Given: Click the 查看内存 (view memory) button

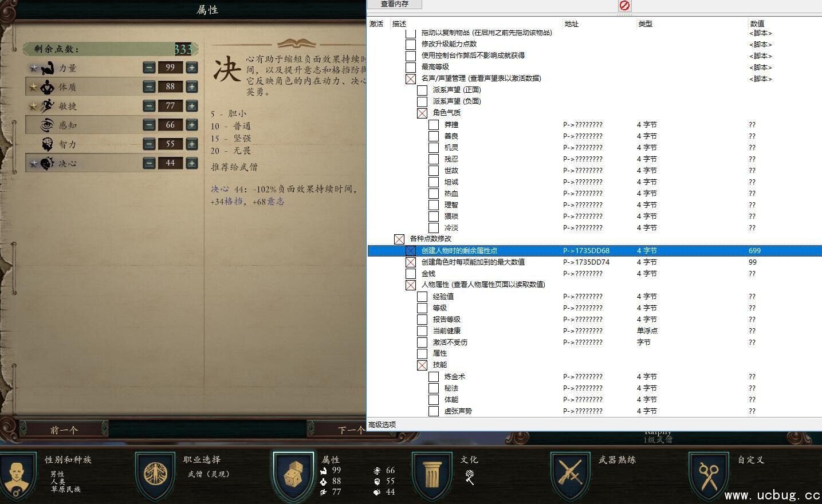Looking at the screenshot, I should (x=395, y=5).
